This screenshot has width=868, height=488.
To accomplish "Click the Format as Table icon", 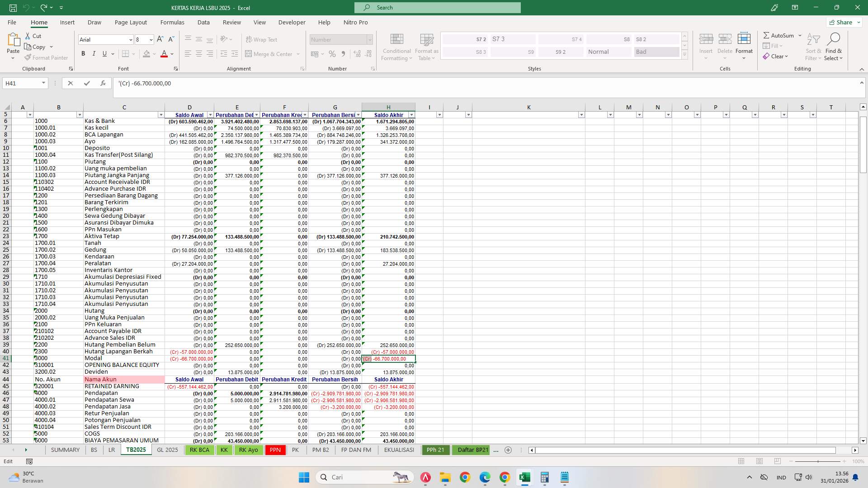I will 426,47.
